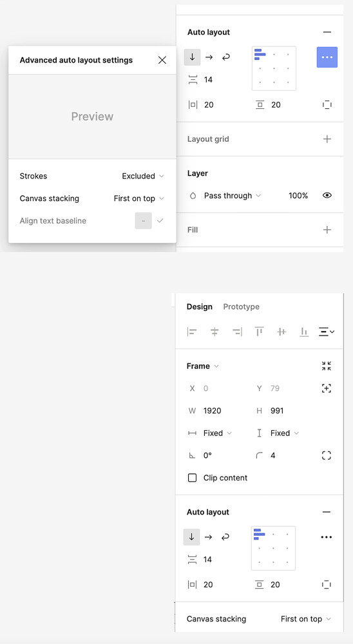Viewport: 353px width, 644px height.
Task: Click resize to fit icon beside Frame
Action: pos(327,366)
